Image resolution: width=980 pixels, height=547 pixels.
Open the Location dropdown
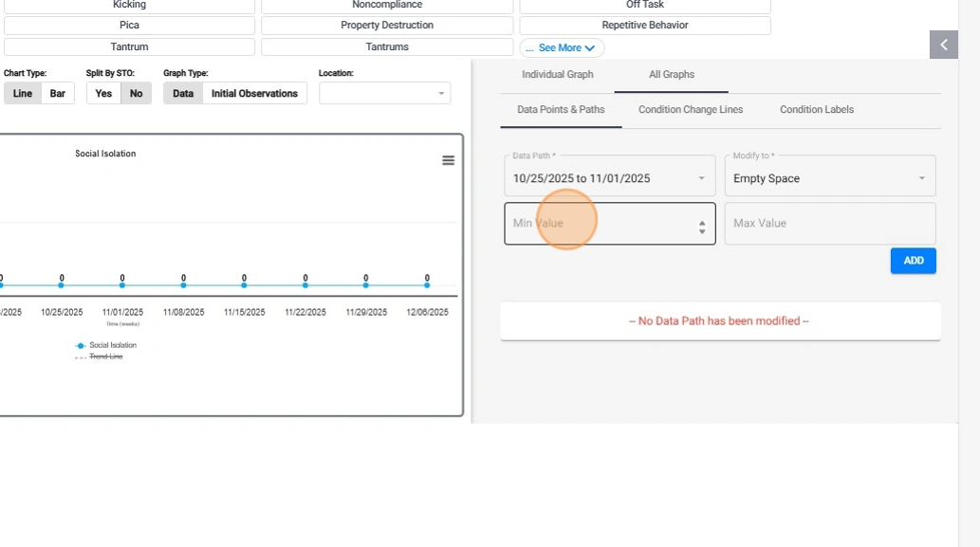384,93
